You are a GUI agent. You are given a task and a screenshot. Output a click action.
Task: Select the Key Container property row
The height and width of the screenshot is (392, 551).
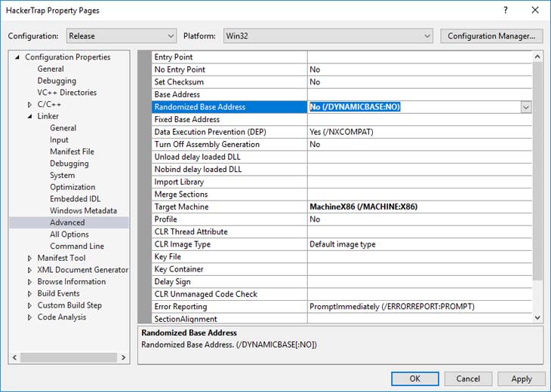[342, 269]
